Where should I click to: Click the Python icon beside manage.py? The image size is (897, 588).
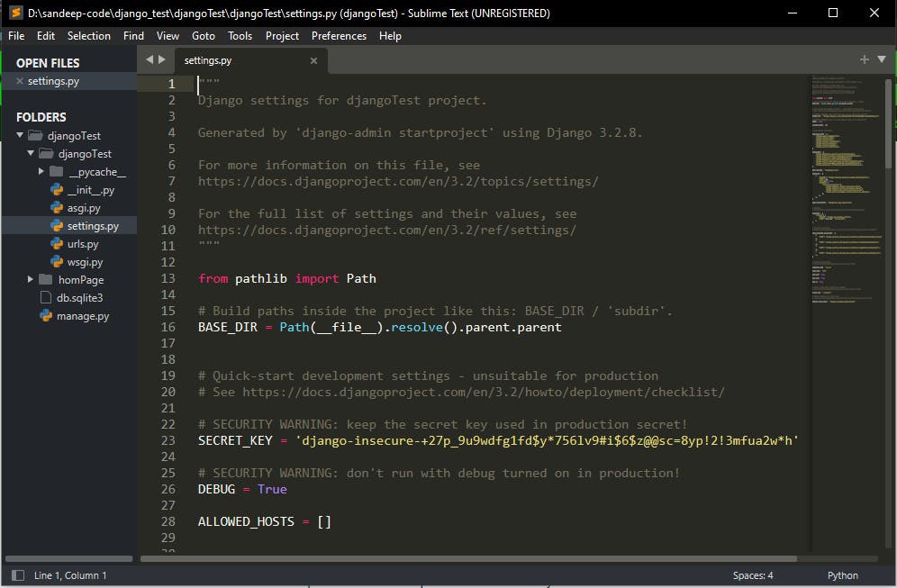(45, 316)
